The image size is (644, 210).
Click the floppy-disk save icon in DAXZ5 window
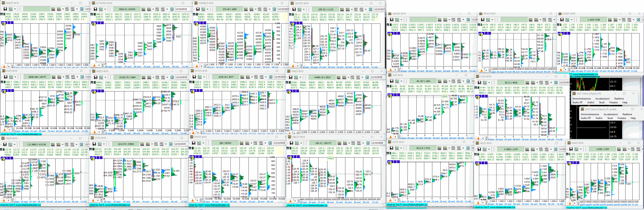pos(5,9)
